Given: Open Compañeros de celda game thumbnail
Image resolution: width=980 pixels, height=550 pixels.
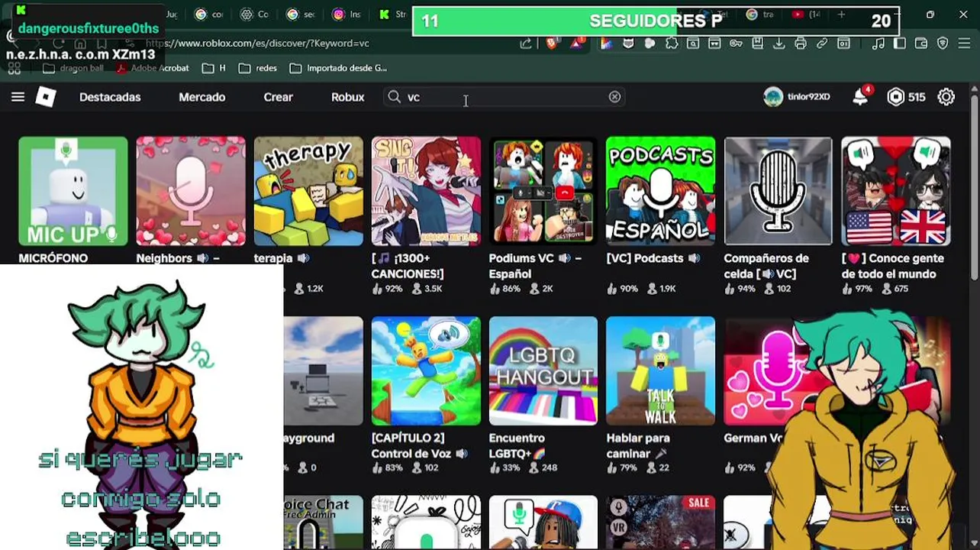Looking at the screenshot, I should click(779, 191).
